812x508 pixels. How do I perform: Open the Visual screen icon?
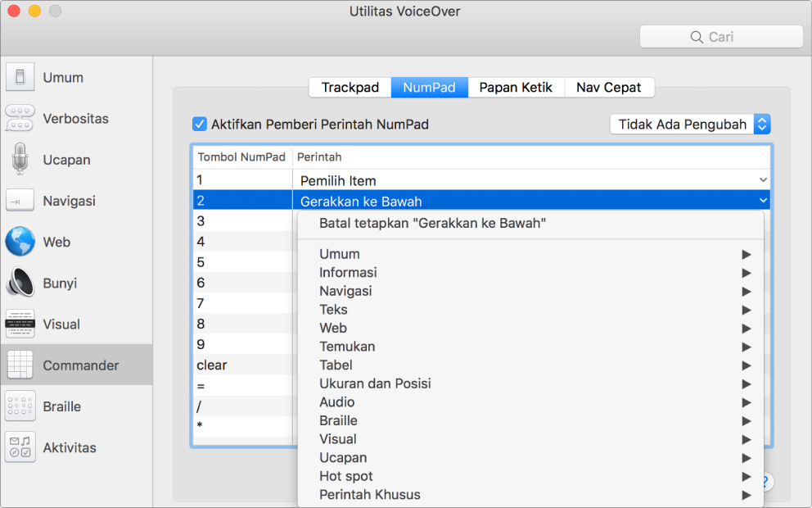pyautogui.click(x=20, y=324)
